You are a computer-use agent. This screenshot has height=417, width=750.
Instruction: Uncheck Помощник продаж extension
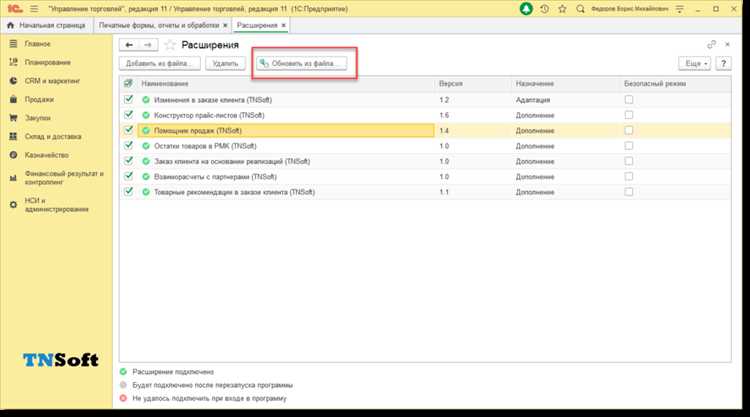click(x=128, y=130)
